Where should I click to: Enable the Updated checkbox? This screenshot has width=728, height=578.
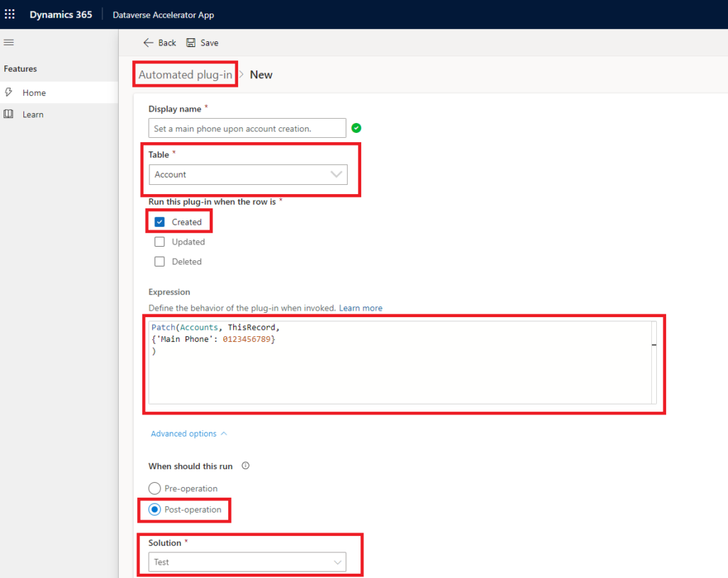click(x=159, y=242)
